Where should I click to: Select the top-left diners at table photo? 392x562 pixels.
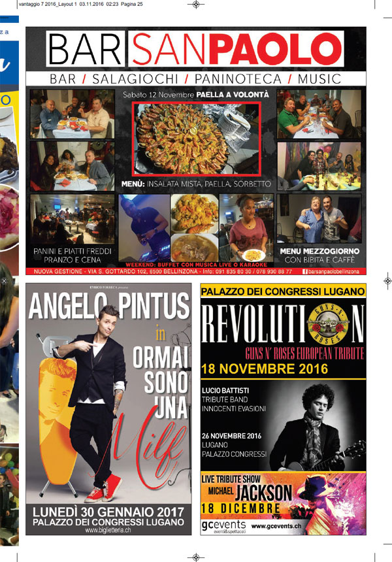[x=73, y=114]
